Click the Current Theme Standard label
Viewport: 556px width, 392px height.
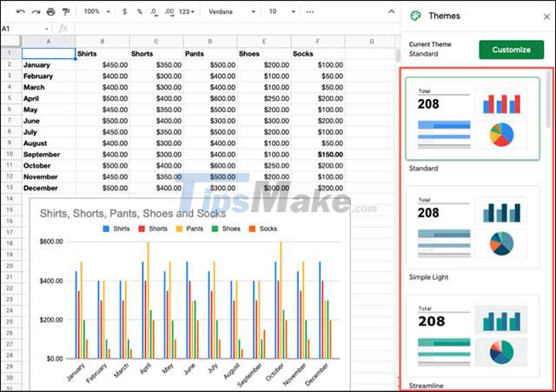430,49
